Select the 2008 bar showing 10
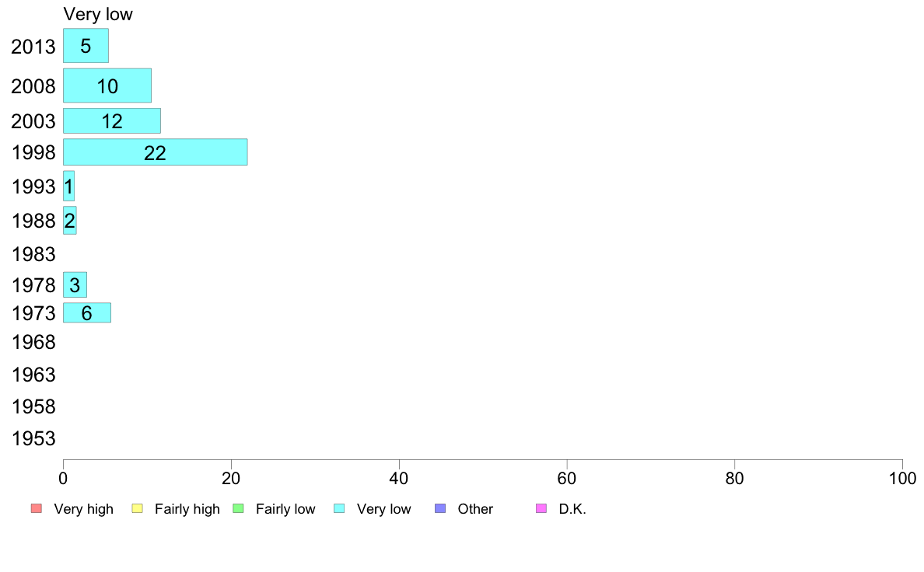The width and height of the screenshot is (924, 572). tap(107, 85)
